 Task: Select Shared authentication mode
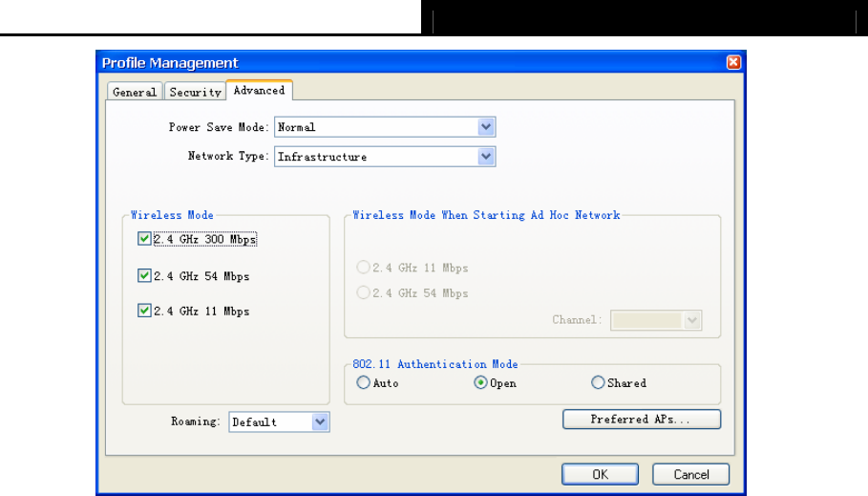tap(598, 382)
